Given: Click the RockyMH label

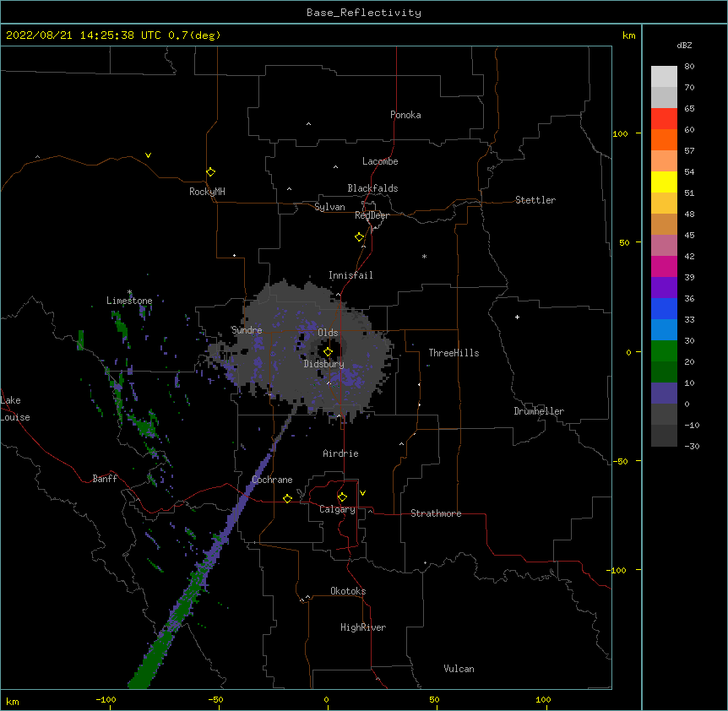Looking at the screenshot, I should click(x=207, y=192).
